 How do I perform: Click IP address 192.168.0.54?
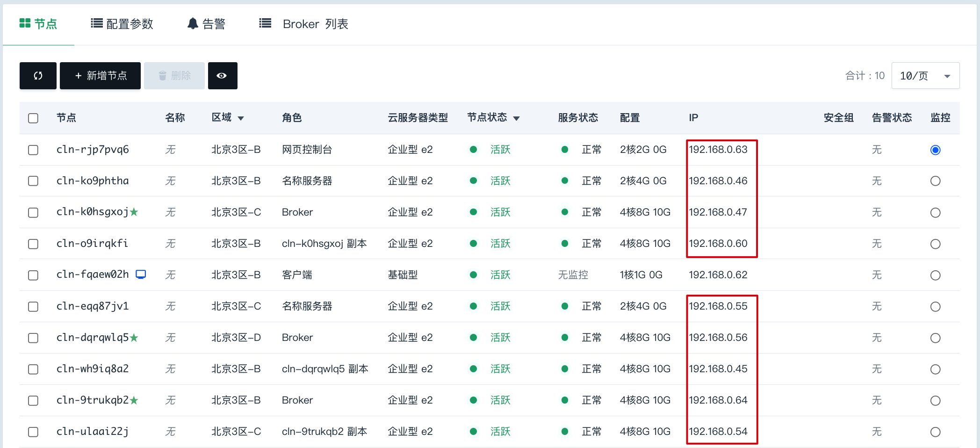(x=718, y=431)
